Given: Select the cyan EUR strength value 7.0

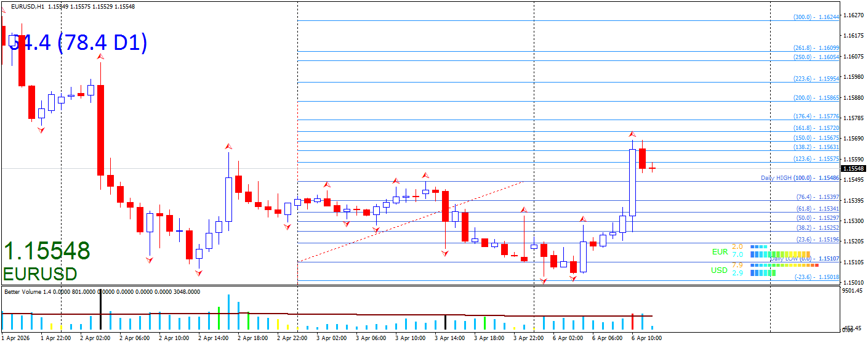Looking at the screenshot, I should pyautogui.click(x=737, y=254).
